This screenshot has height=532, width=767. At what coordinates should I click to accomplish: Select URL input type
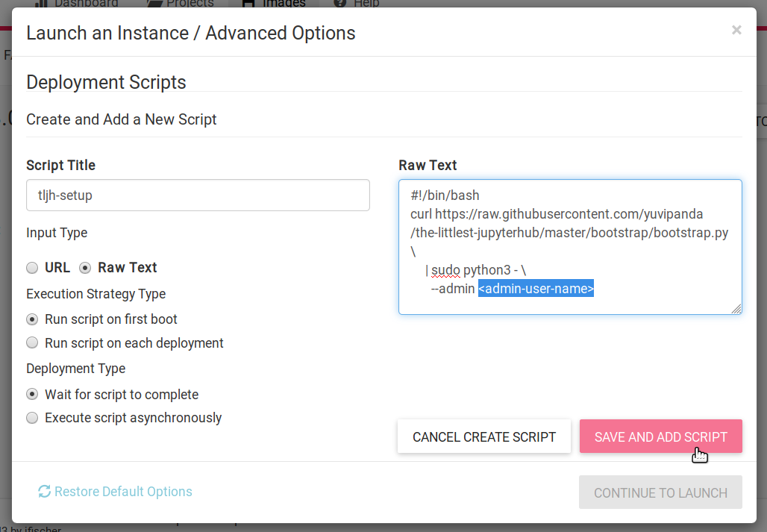point(32,268)
